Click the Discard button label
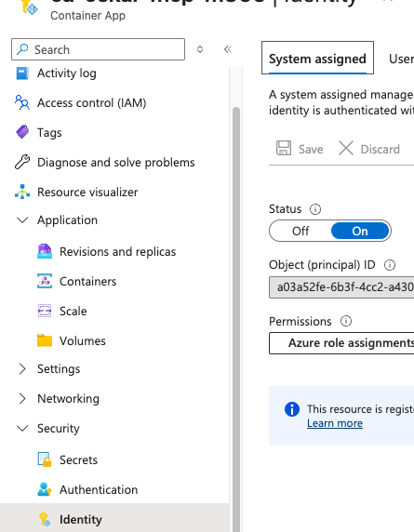 [381, 150]
